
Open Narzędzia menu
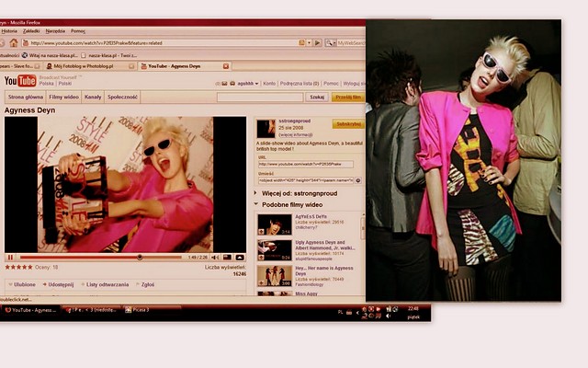[55, 31]
